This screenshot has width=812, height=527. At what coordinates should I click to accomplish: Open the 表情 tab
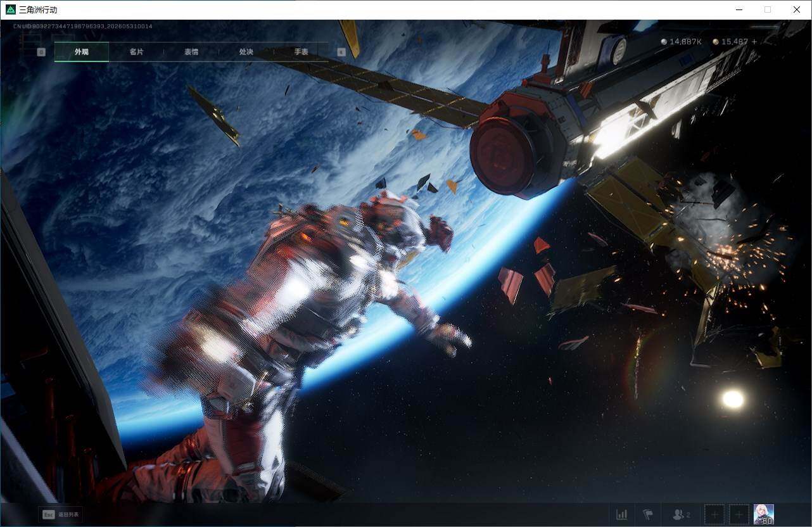[191, 52]
